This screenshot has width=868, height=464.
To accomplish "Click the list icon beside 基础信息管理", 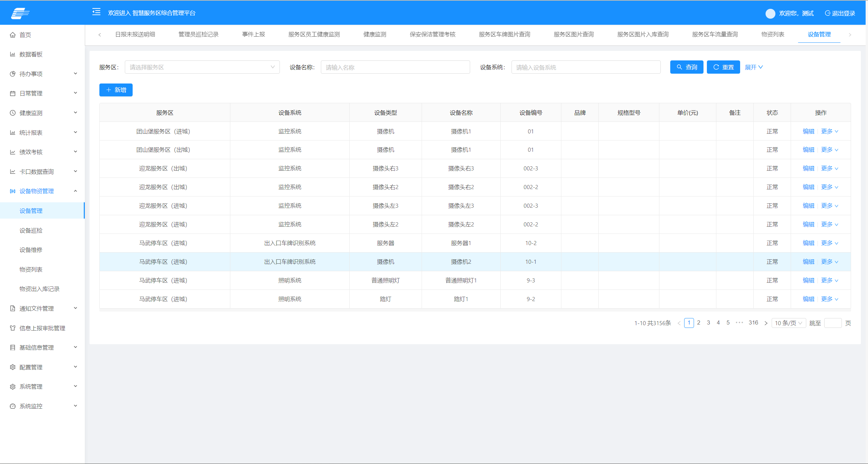I will point(13,348).
